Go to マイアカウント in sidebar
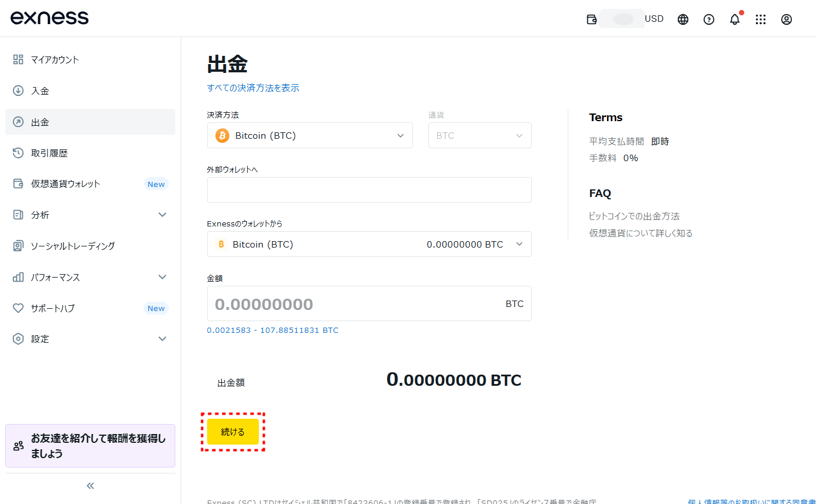 pos(91,59)
